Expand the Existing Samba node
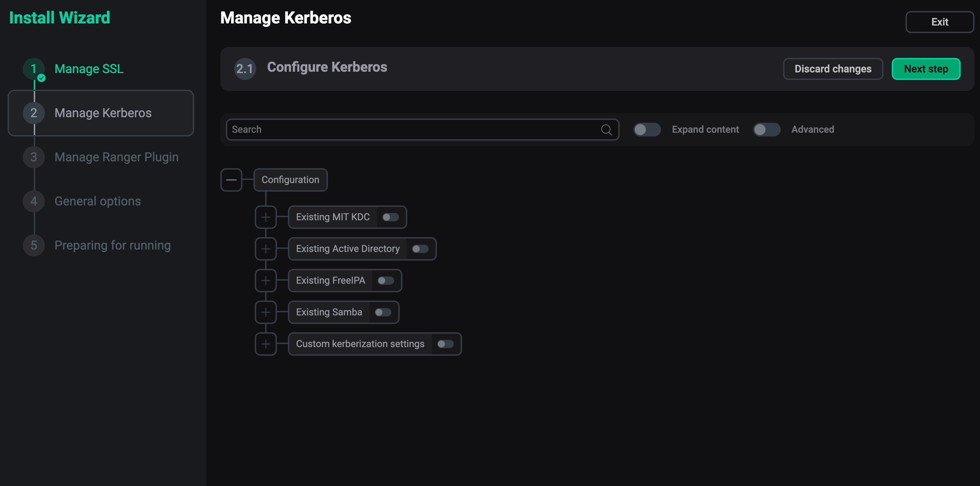 point(266,312)
